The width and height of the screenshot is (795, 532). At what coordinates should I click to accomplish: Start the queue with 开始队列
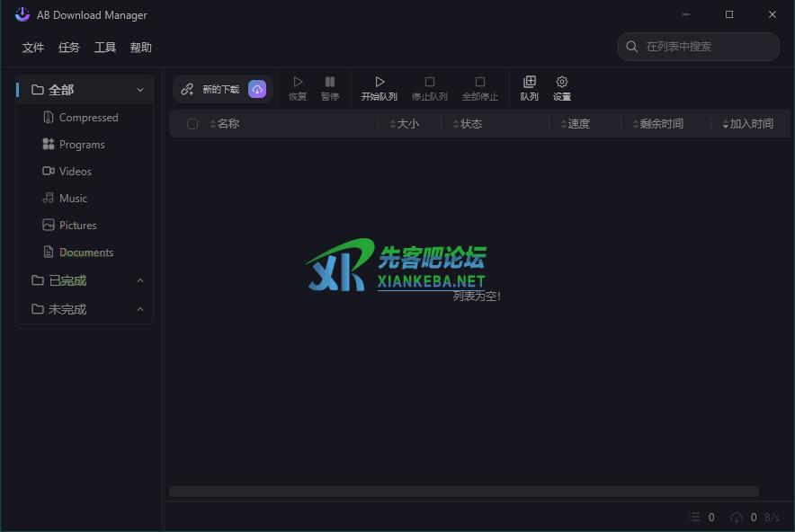pyautogui.click(x=380, y=88)
